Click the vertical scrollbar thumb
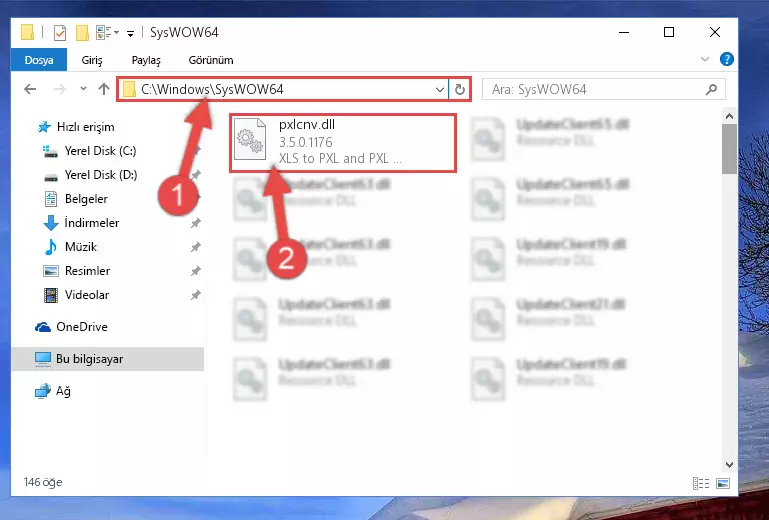769x520 pixels. pos(729,149)
